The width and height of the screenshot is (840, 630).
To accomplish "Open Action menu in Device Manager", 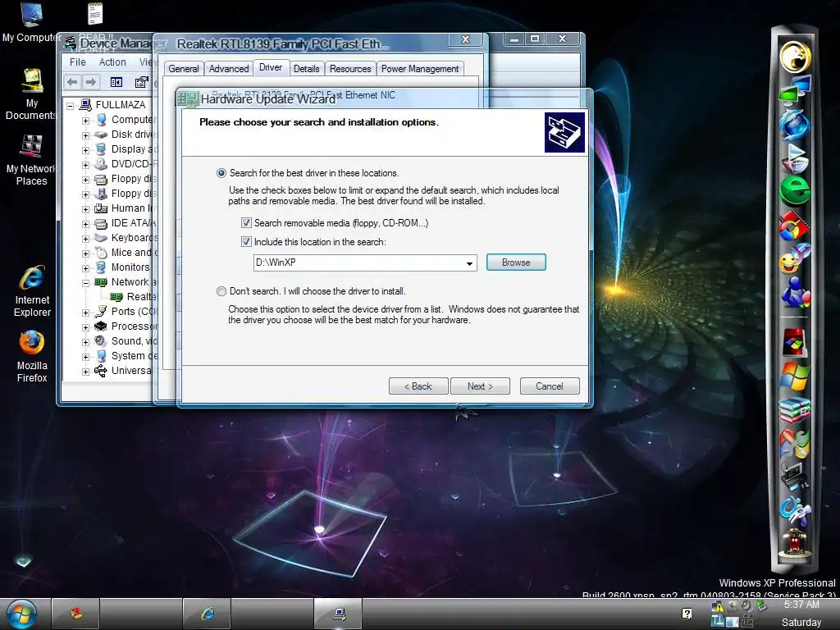I will pos(112,62).
